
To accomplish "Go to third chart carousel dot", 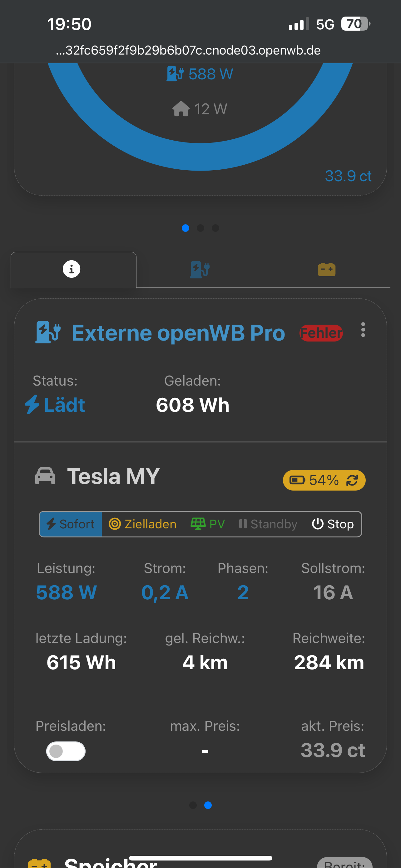I will pyautogui.click(x=215, y=228).
